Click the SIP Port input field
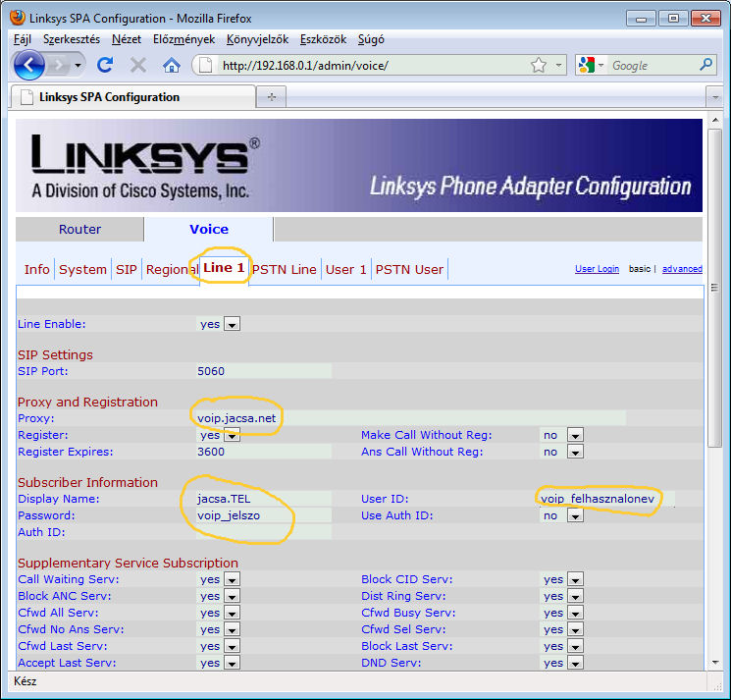Screen dimensions: 731x700 [264, 371]
